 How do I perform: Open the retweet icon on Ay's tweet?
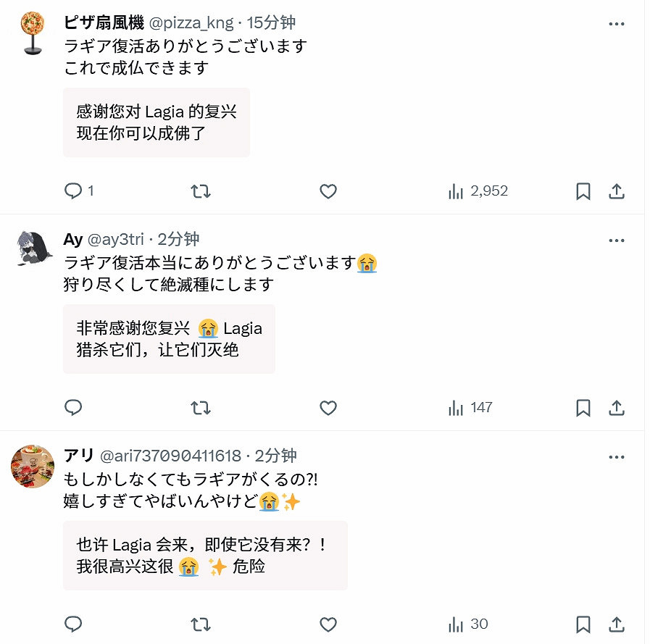[201, 409]
